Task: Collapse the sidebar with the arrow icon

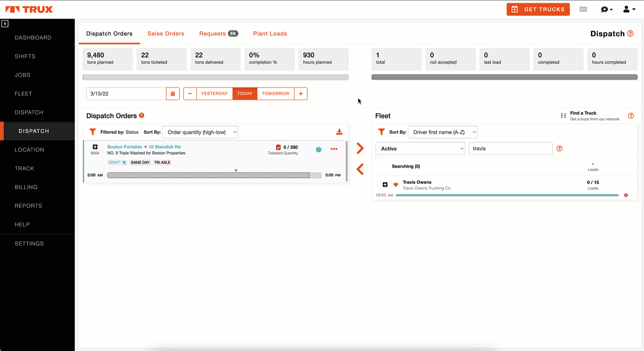Action: [x=5, y=24]
